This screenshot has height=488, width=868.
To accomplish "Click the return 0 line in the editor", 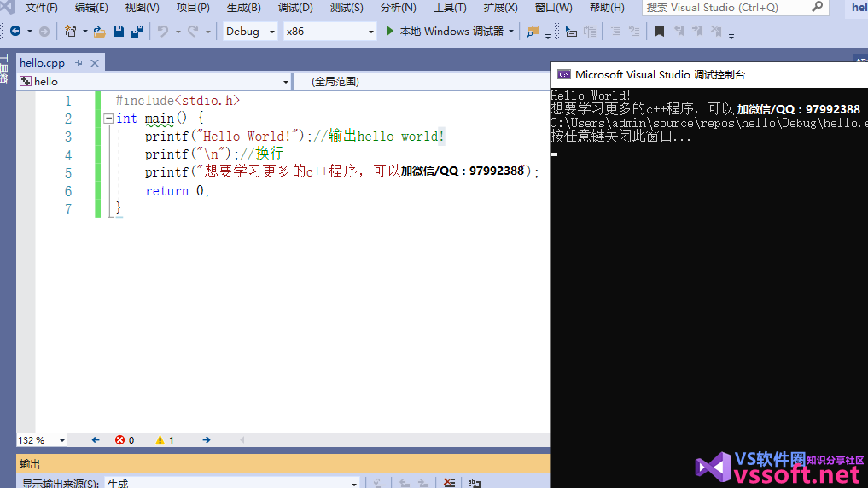I will tap(178, 191).
